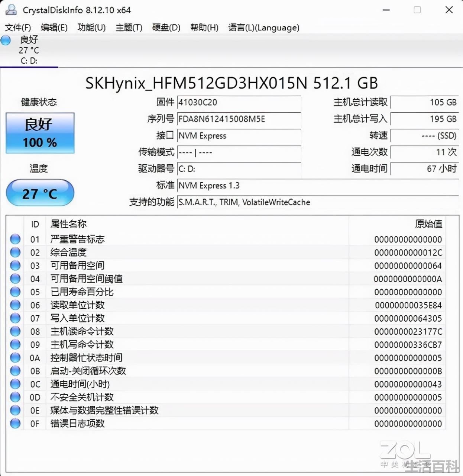
Task: Click the status orb for 07 写入单位计数
Action: (x=15, y=318)
